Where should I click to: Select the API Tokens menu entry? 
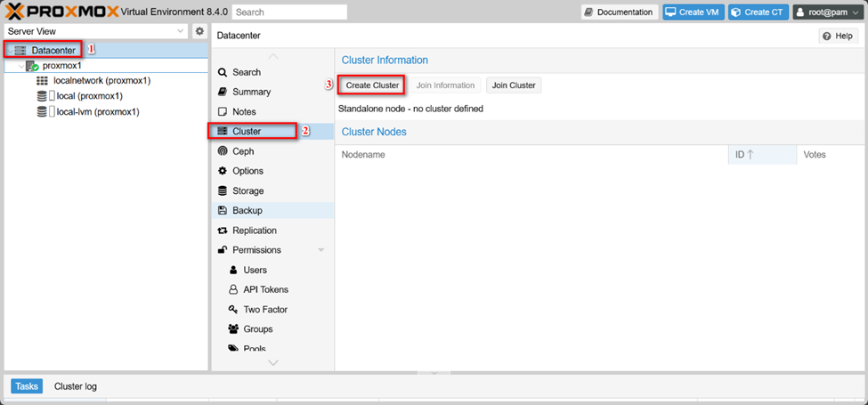pos(265,290)
